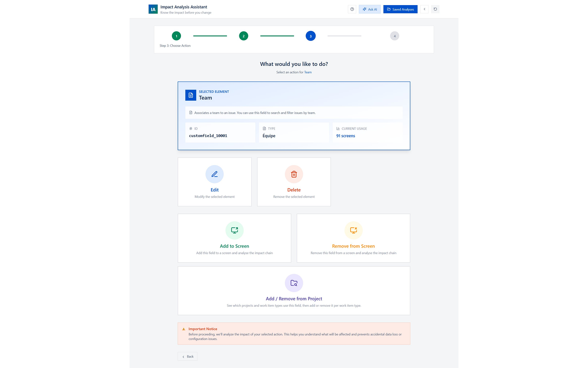
Task: Select step 3 circle in the stepper
Action: click(x=311, y=36)
